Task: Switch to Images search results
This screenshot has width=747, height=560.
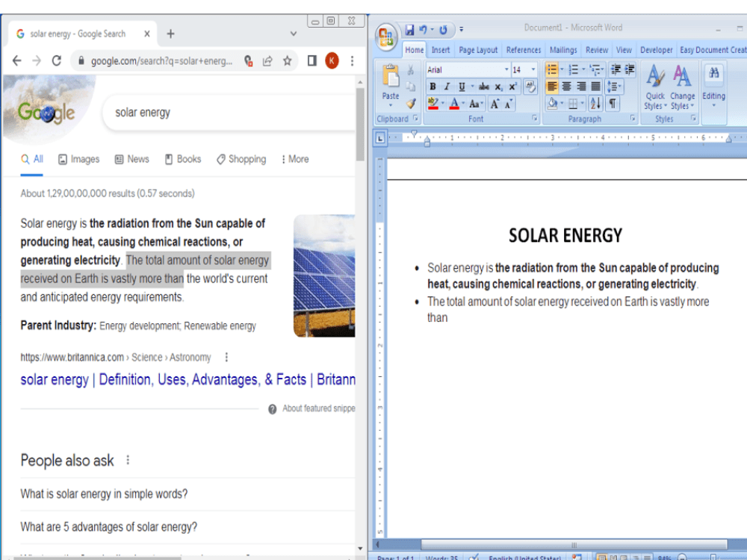Action: point(79,159)
